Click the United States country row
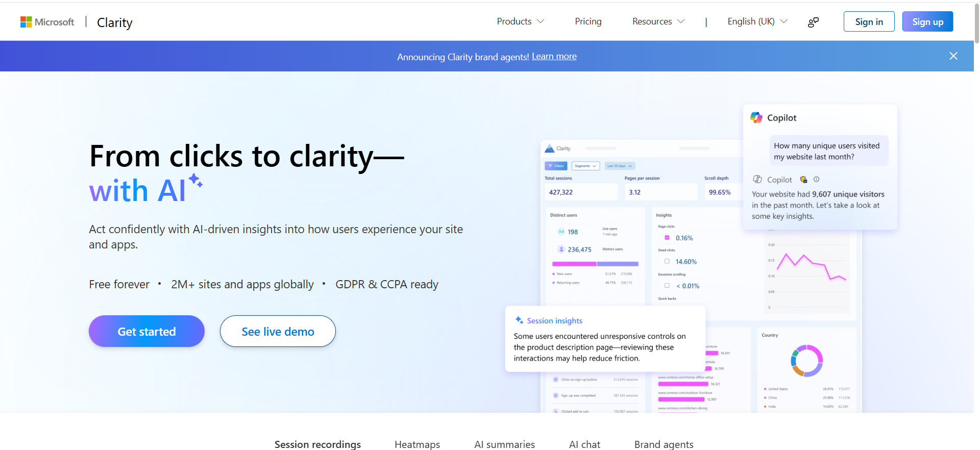Image resolution: width=980 pixels, height=450 pixels. pyautogui.click(x=806, y=389)
